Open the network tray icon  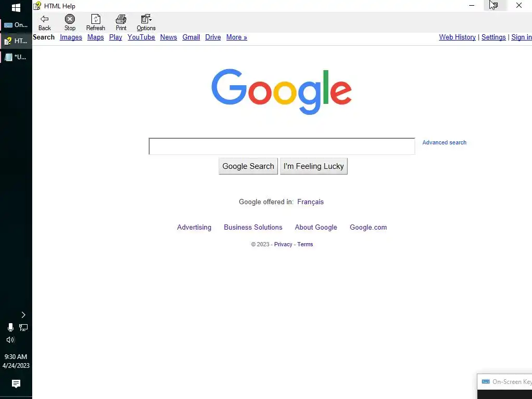click(x=23, y=327)
